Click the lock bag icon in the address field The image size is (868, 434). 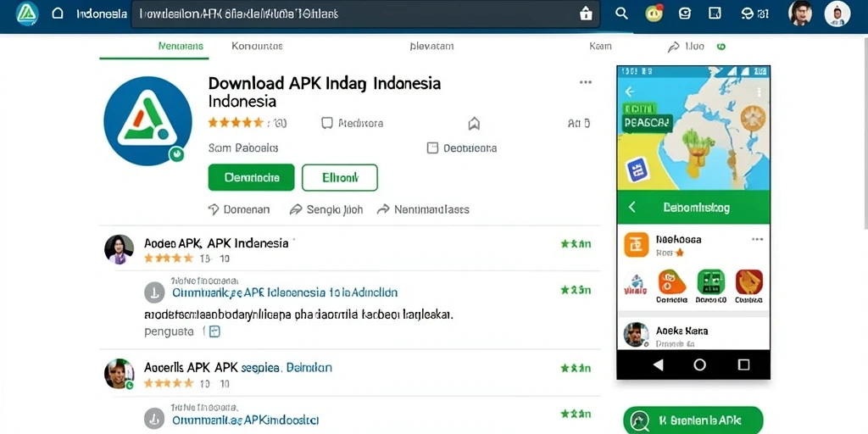tap(586, 14)
